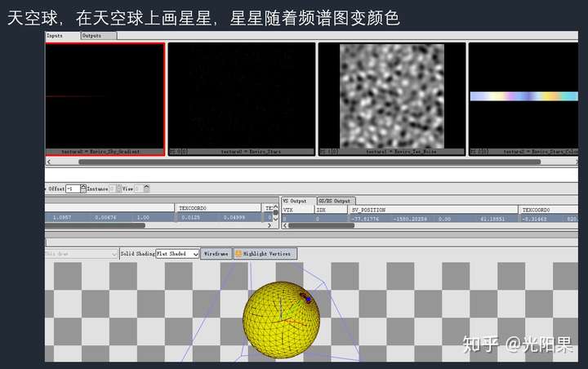Click the TEXCOORD0 header in the input mesh table
Image resolution: width=588 pixels, height=369 pixels.
[218, 207]
